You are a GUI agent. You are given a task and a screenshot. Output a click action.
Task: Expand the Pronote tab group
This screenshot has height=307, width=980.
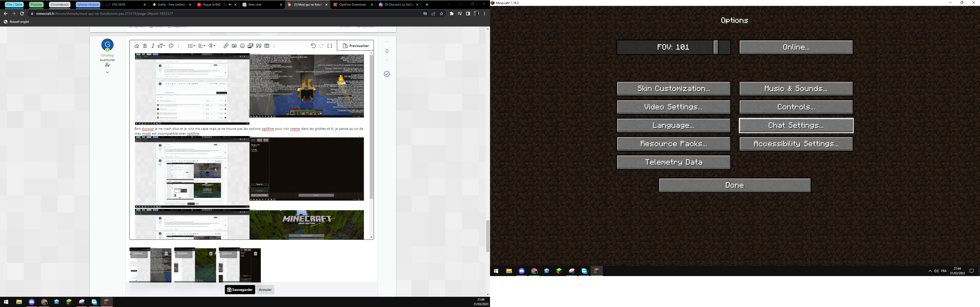pos(36,5)
